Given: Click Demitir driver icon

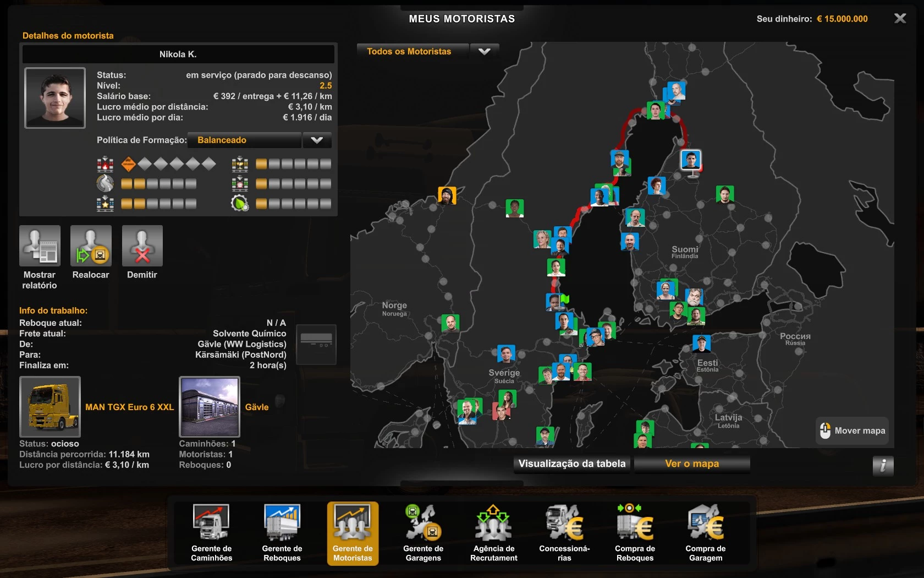Looking at the screenshot, I should click(x=142, y=246).
